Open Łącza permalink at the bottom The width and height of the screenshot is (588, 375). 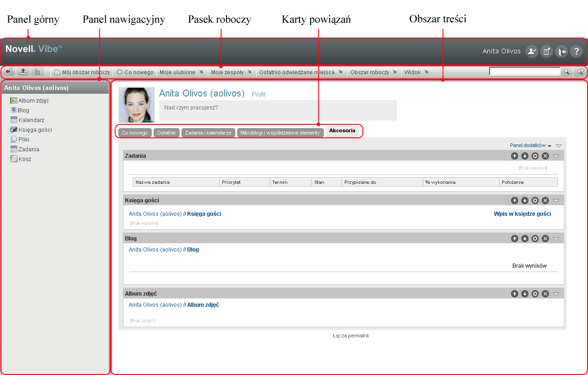coord(351,336)
